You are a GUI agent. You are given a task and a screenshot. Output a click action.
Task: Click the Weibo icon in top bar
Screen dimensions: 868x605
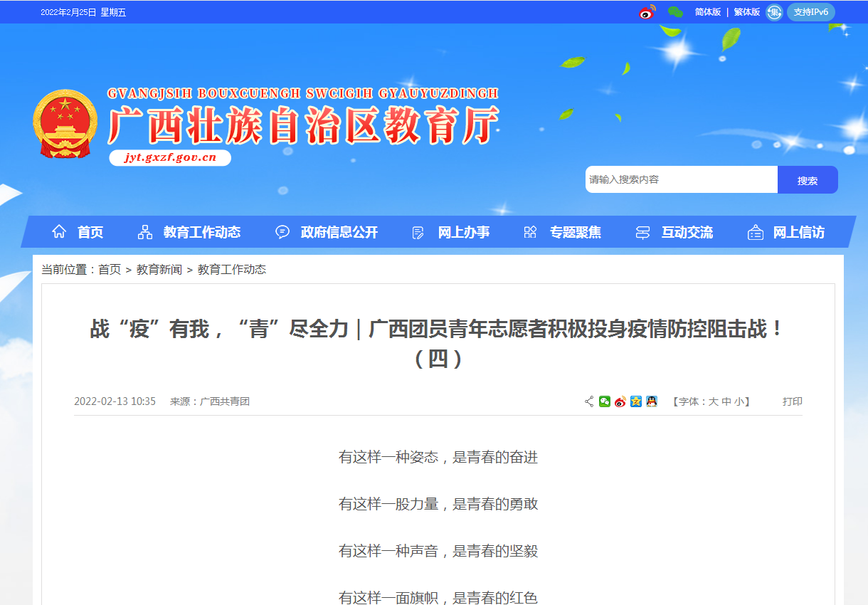[647, 12]
